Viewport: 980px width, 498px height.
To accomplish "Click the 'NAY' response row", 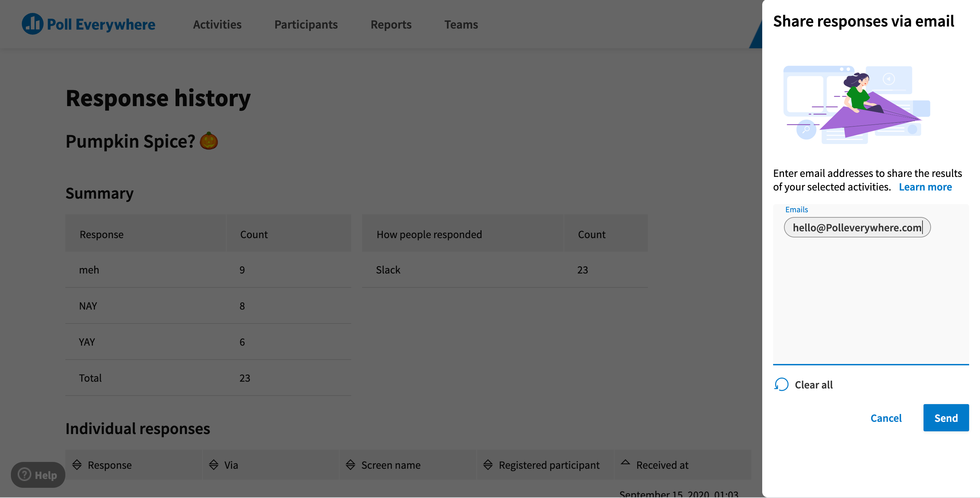I will [208, 305].
